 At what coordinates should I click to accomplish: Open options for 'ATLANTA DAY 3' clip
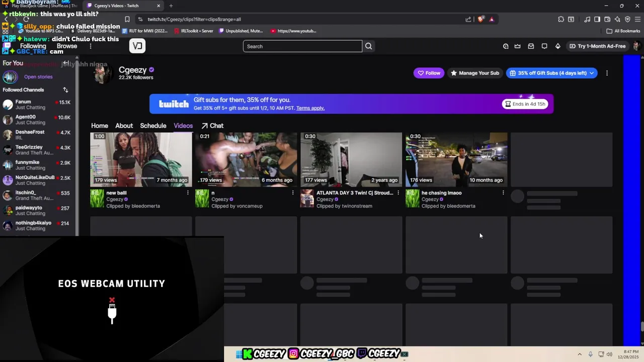click(x=398, y=193)
